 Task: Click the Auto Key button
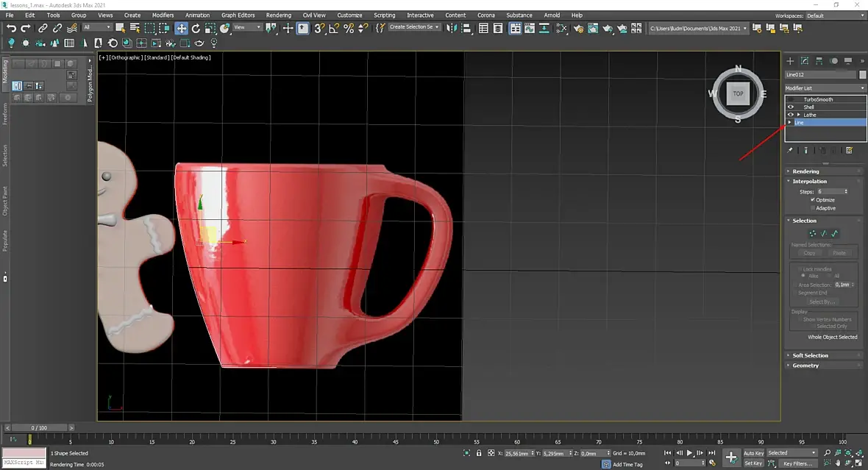[x=753, y=453]
